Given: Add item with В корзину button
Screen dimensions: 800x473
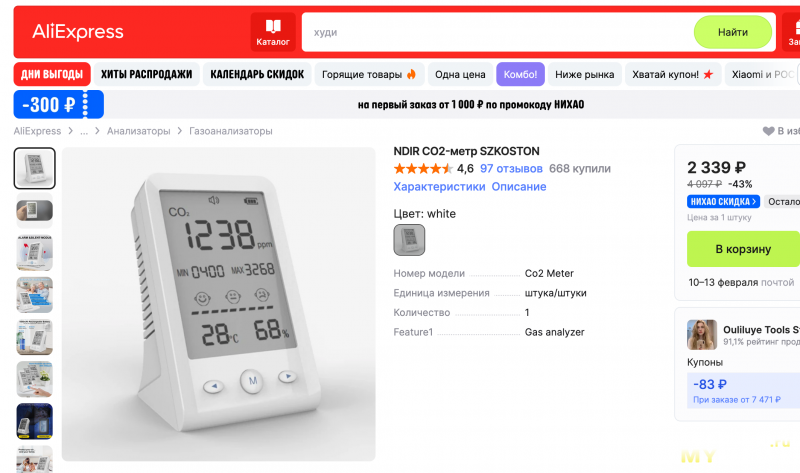Looking at the screenshot, I should [743, 249].
